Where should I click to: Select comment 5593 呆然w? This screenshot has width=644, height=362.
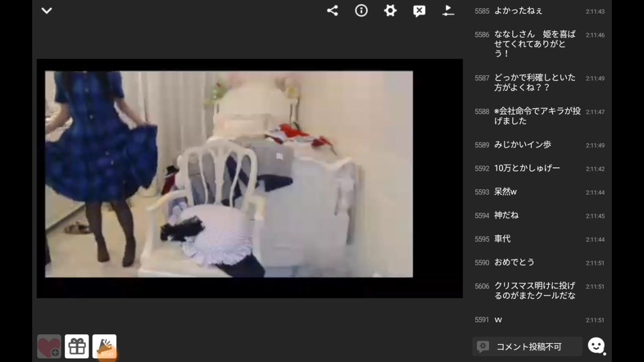(x=539, y=192)
